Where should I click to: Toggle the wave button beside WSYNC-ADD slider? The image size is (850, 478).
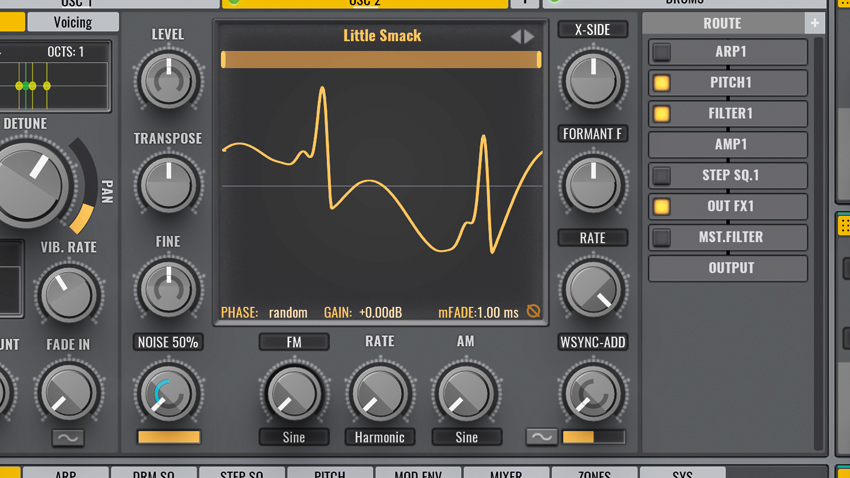[542, 437]
